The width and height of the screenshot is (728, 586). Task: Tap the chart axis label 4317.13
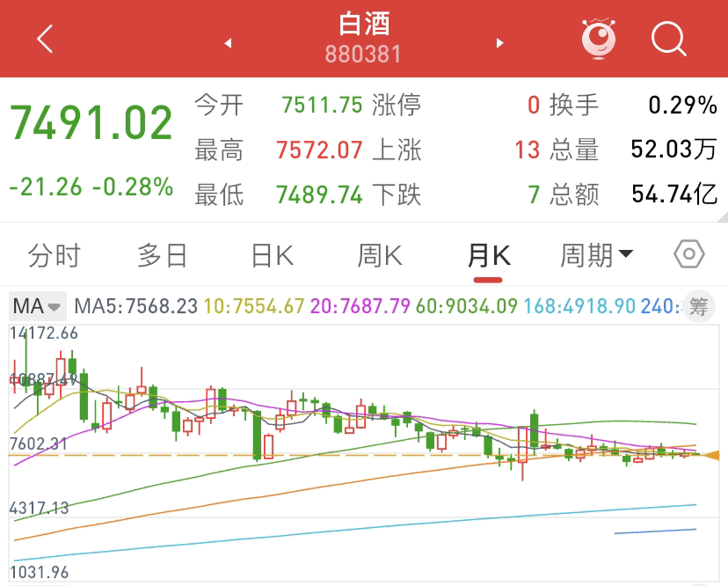(x=39, y=508)
